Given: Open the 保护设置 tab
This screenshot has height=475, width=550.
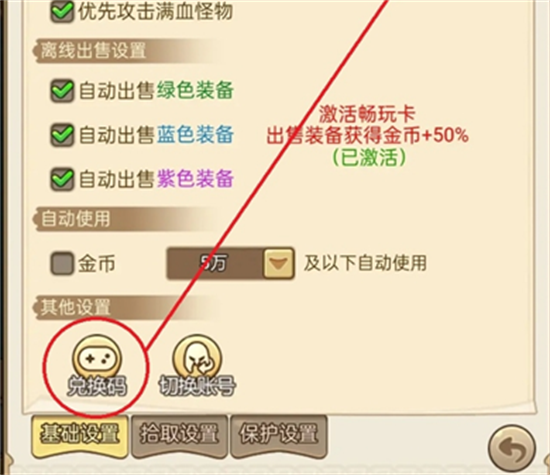Looking at the screenshot, I should coord(279,436).
